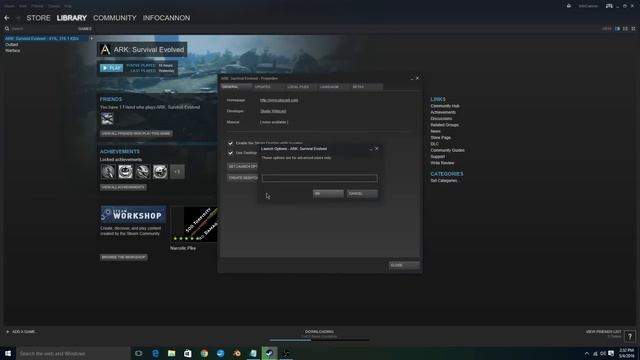Click the Play button for ARK
Image resolution: width=640 pixels, height=360 pixels.
tap(111, 68)
